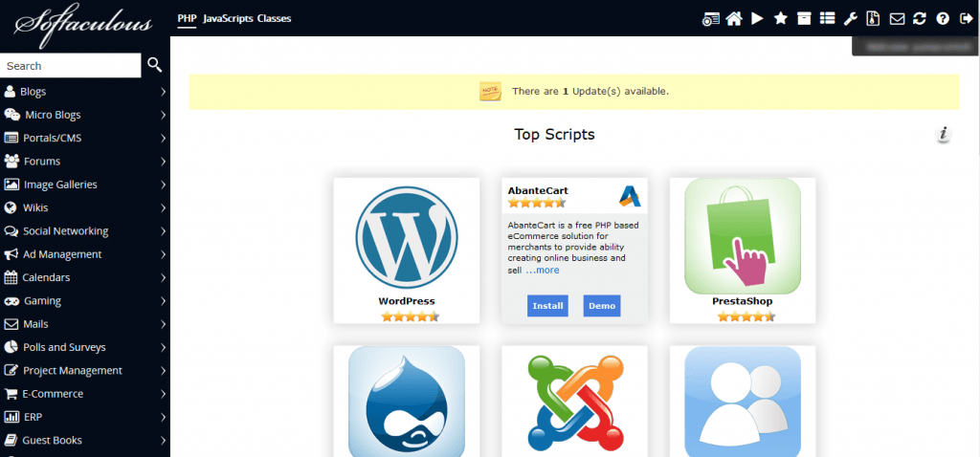This screenshot has height=457, width=980.
Task: Open the blue two-person silhouette tile
Action: pyautogui.click(x=743, y=403)
